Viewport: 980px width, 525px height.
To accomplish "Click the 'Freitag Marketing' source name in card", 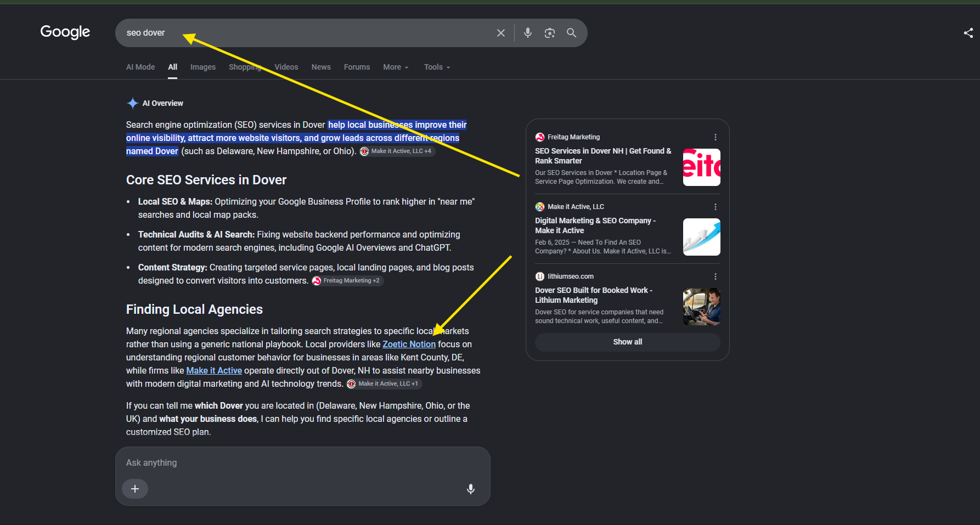I will click(574, 137).
